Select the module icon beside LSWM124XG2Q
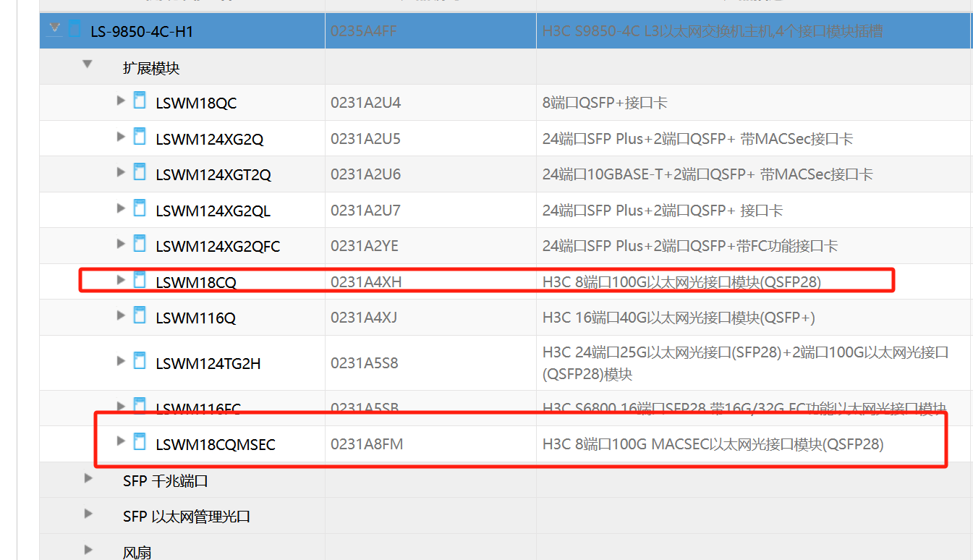This screenshot has height=560, width=973. pyautogui.click(x=140, y=137)
